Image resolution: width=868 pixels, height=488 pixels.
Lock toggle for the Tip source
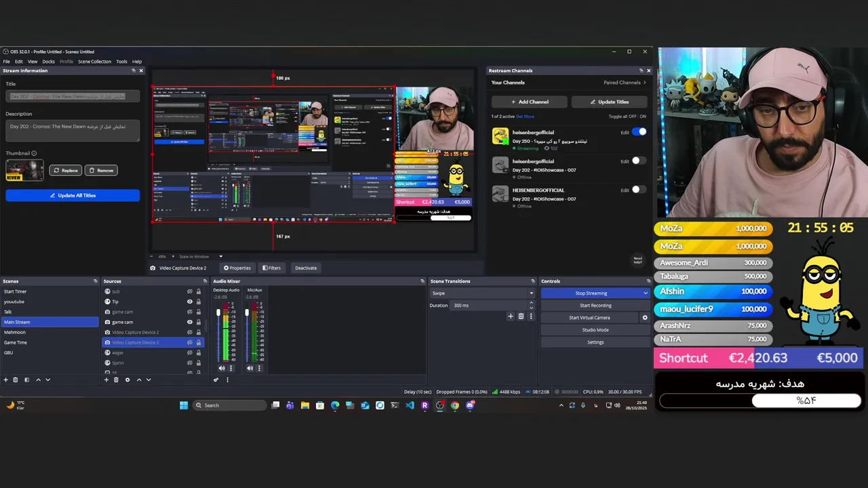tap(198, 302)
